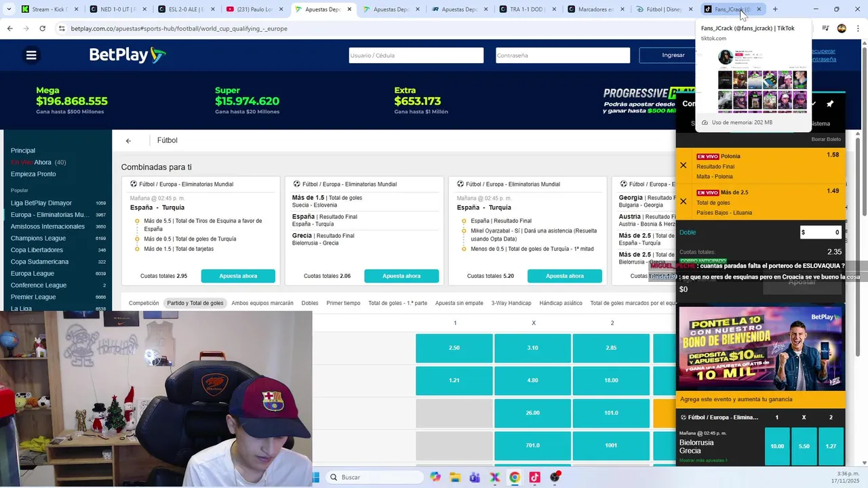This screenshot has height=488, width=868.
Task: Switch to the Paulo Londra YouTube tab
Action: coord(254,9)
